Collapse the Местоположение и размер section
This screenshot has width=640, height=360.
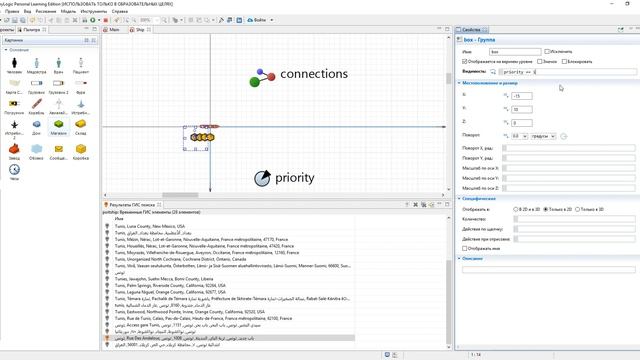459,83
